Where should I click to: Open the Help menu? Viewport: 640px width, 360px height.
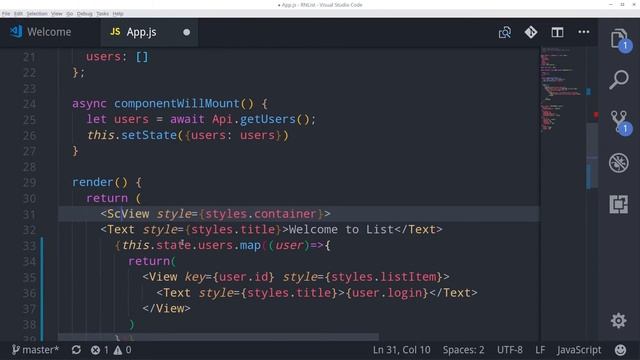(x=118, y=13)
